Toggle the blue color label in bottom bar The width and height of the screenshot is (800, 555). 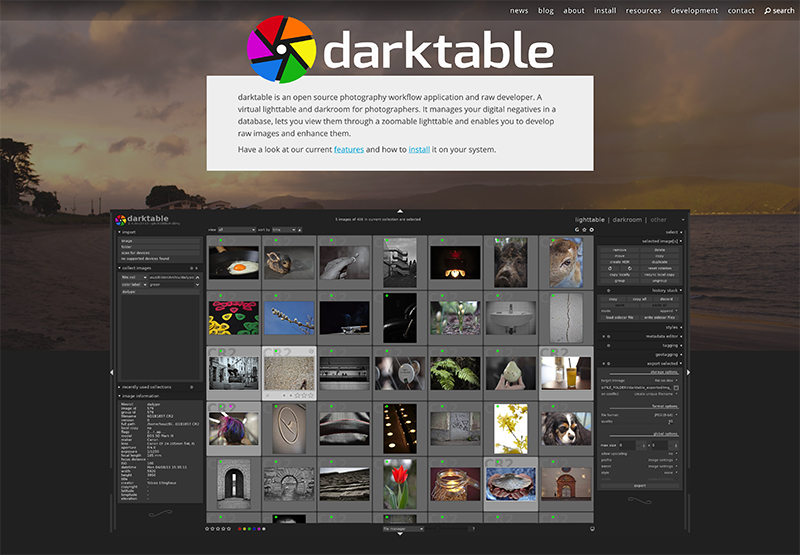(254, 528)
